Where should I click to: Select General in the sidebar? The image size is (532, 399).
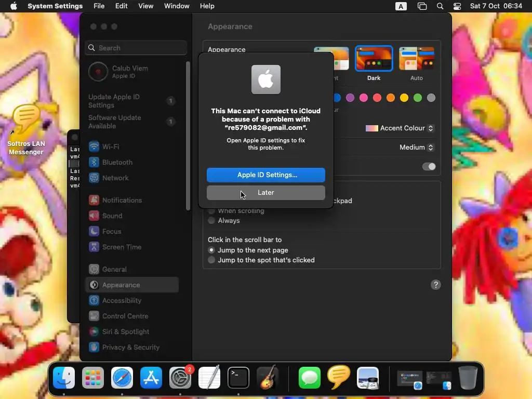point(131,270)
